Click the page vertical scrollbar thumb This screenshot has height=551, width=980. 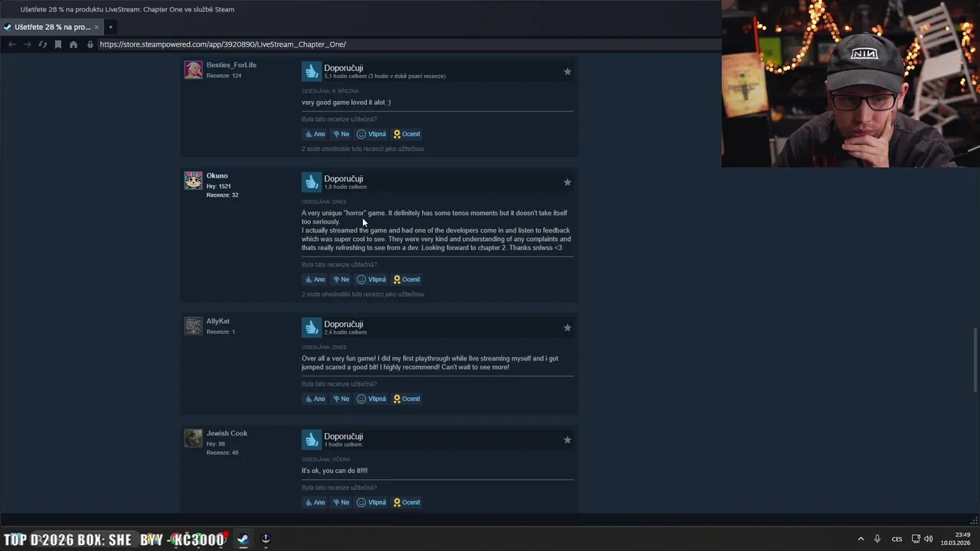tap(975, 358)
